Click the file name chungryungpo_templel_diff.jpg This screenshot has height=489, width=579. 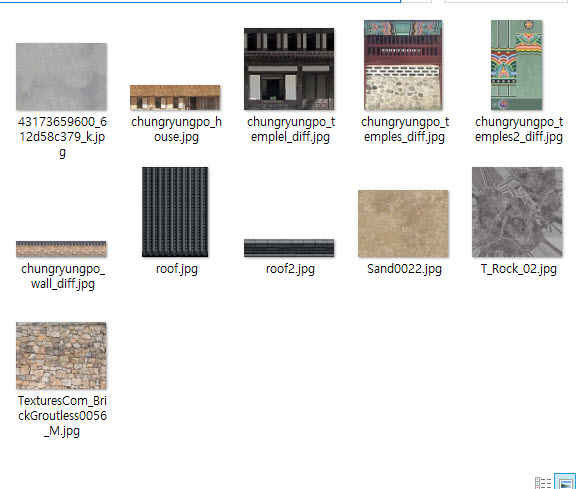(x=291, y=129)
